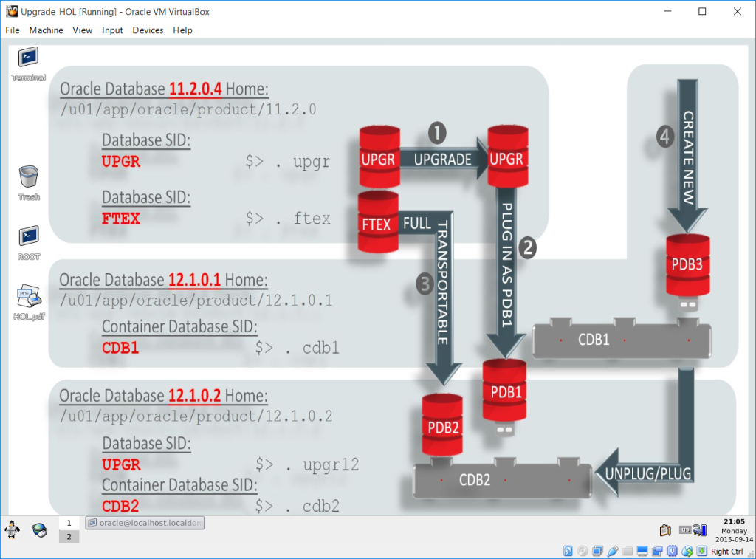The height and width of the screenshot is (559, 756).
Task: Click the overlapping screens video capture icon
Action: pyautogui.click(x=657, y=552)
